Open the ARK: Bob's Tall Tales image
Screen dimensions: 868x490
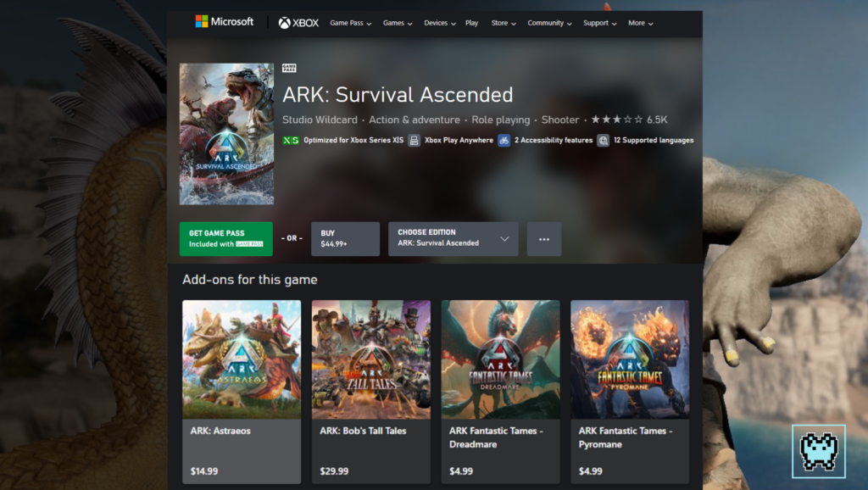click(371, 359)
